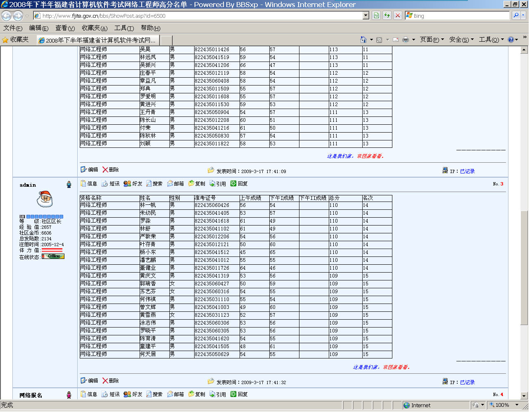
Task: Expand the zoom level dropdown at 100%
Action: (517, 405)
